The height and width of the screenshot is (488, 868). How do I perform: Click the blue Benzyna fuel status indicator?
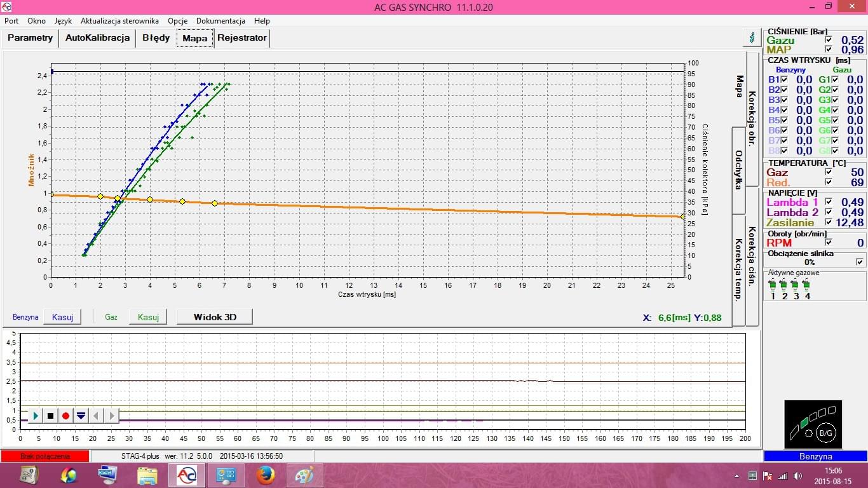[x=815, y=456]
